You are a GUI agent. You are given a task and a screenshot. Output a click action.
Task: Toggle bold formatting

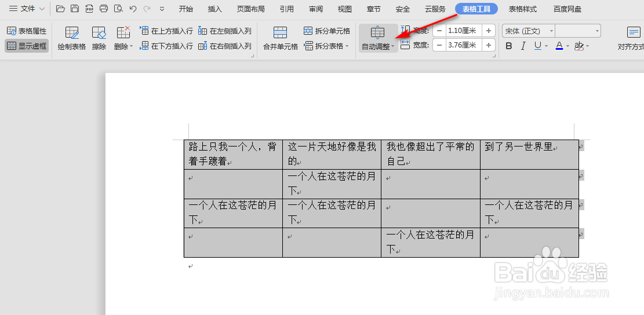[509, 46]
